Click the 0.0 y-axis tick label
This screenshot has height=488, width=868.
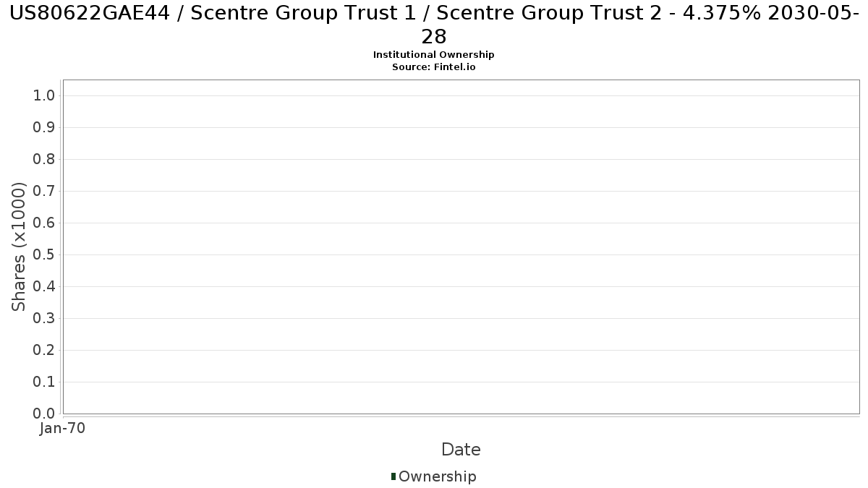44,414
